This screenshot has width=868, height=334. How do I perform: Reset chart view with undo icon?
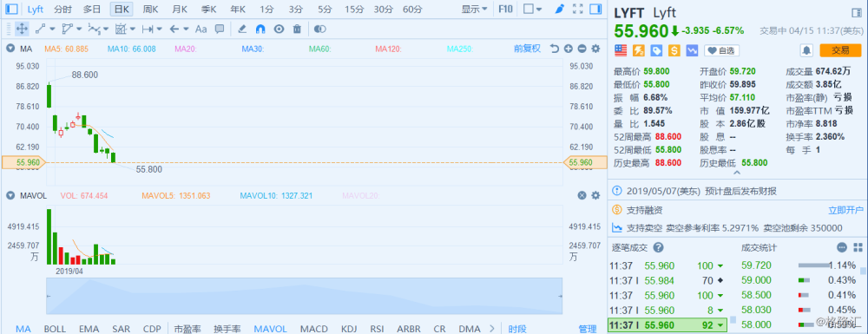(x=555, y=49)
